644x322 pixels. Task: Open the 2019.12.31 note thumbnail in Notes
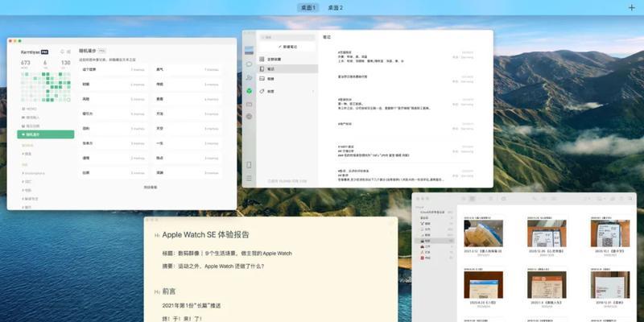pos(610,285)
